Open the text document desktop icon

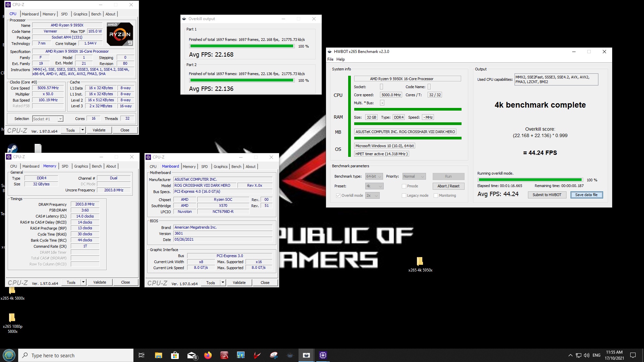(x=38, y=148)
